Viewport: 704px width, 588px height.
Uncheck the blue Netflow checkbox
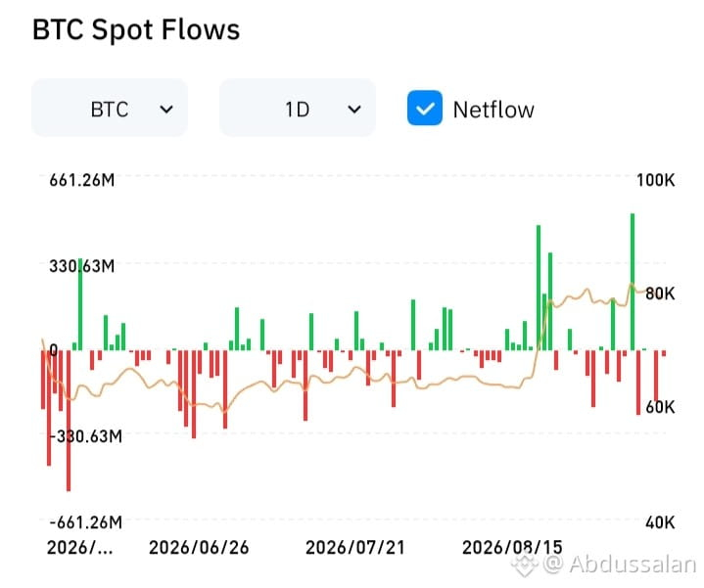(425, 108)
